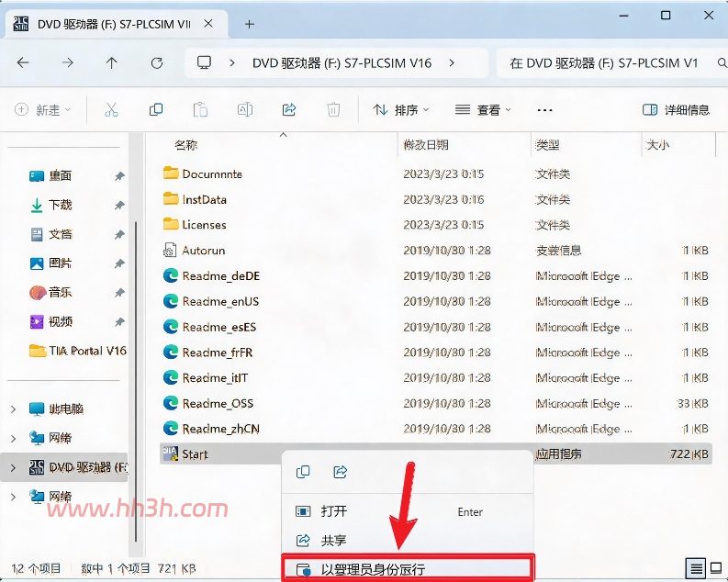Open TIA Portal V16 folder shortcut
728x582 pixels.
pyautogui.click(x=77, y=351)
